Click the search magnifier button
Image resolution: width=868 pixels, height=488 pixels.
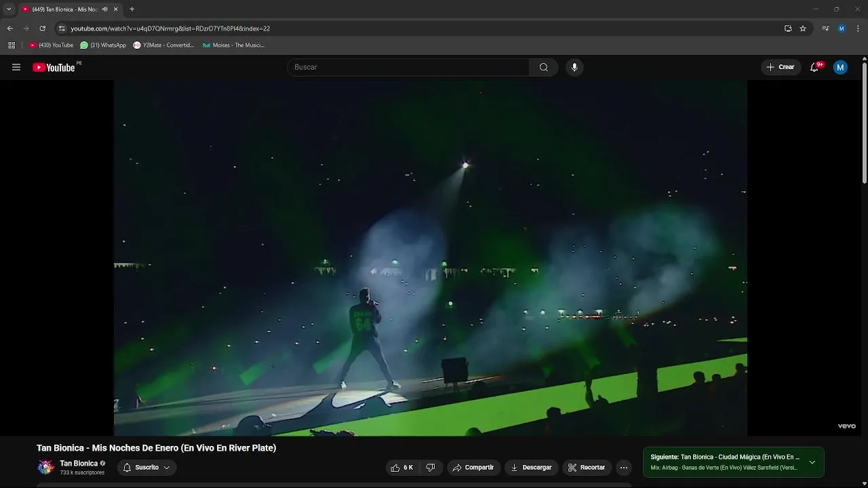click(x=544, y=67)
